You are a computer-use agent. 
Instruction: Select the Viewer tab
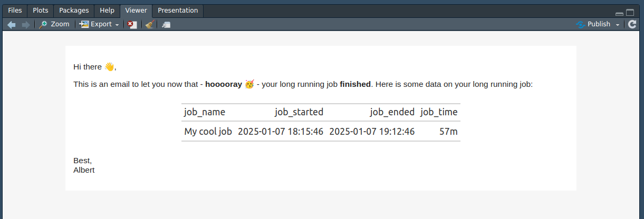click(136, 11)
